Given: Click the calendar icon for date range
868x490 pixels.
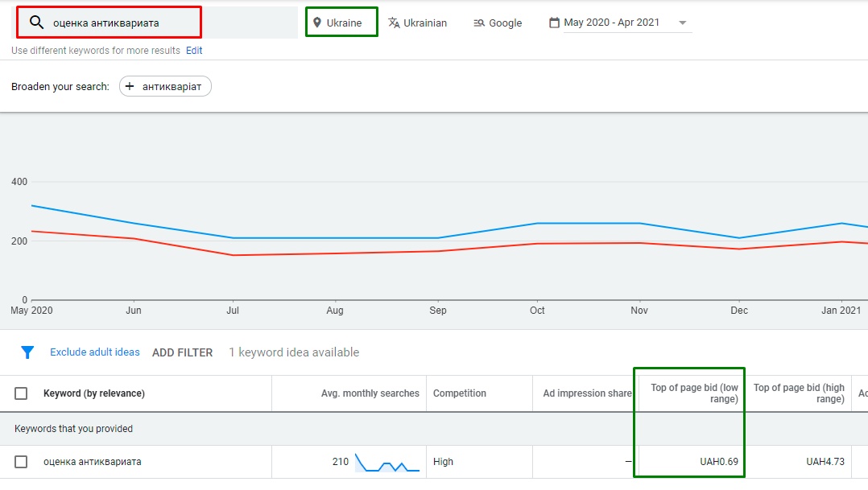Looking at the screenshot, I should click(554, 23).
